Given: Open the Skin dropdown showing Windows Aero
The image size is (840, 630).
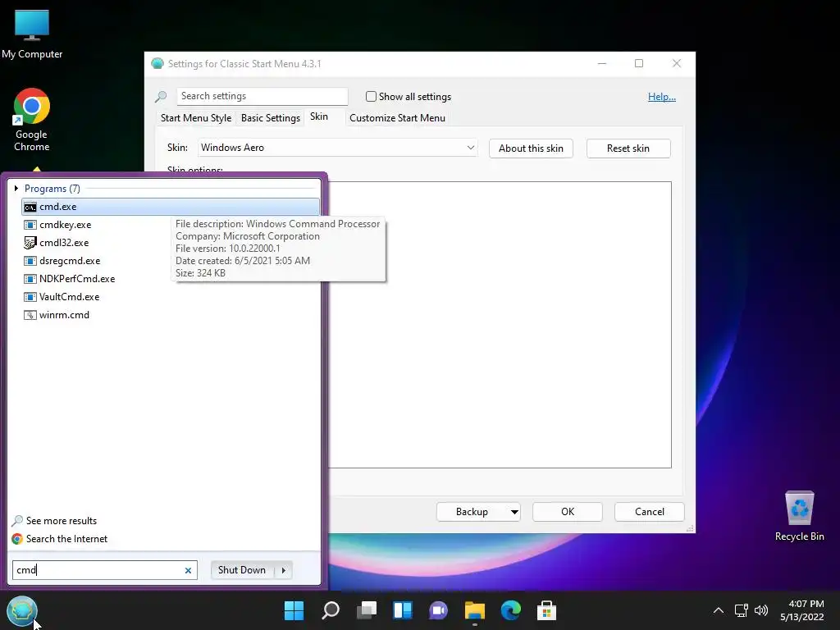Looking at the screenshot, I should [x=337, y=148].
